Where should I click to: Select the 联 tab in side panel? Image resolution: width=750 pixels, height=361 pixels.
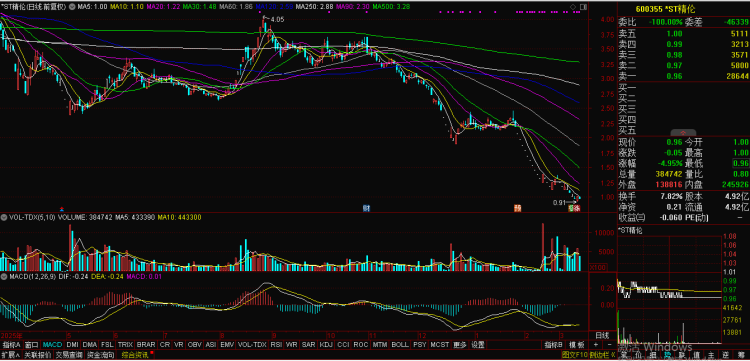(681, 355)
